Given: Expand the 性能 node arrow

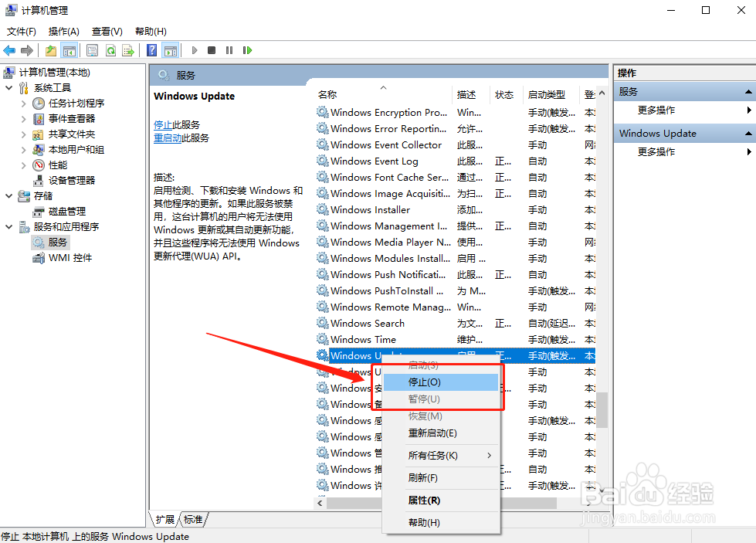Looking at the screenshot, I should coord(24,165).
